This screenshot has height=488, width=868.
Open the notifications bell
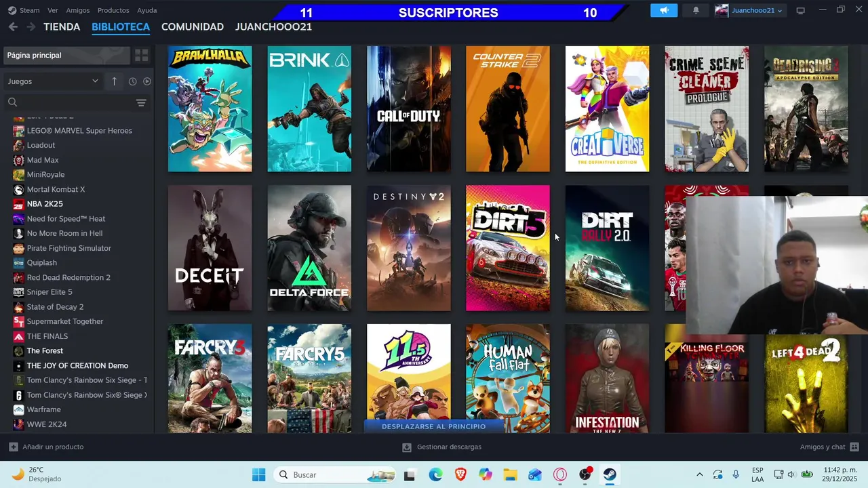[696, 10]
